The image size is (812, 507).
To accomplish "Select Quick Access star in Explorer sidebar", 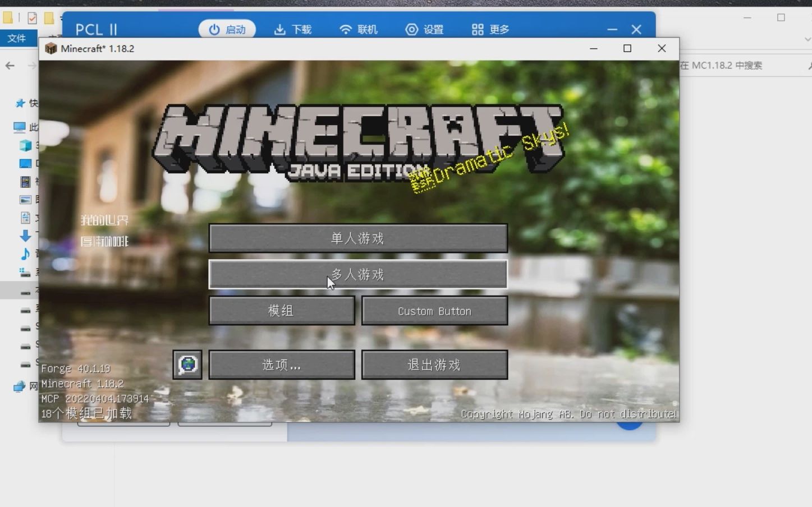I will (x=20, y=103).
